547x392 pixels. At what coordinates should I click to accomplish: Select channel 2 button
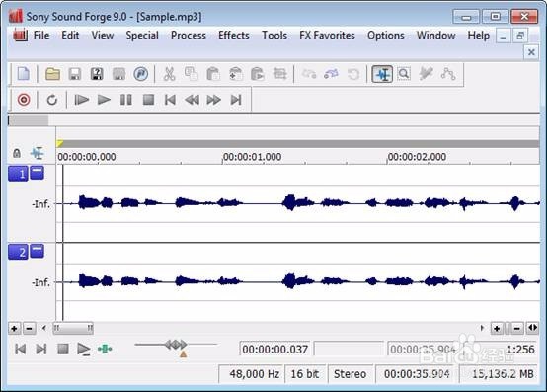pos(18,252)
